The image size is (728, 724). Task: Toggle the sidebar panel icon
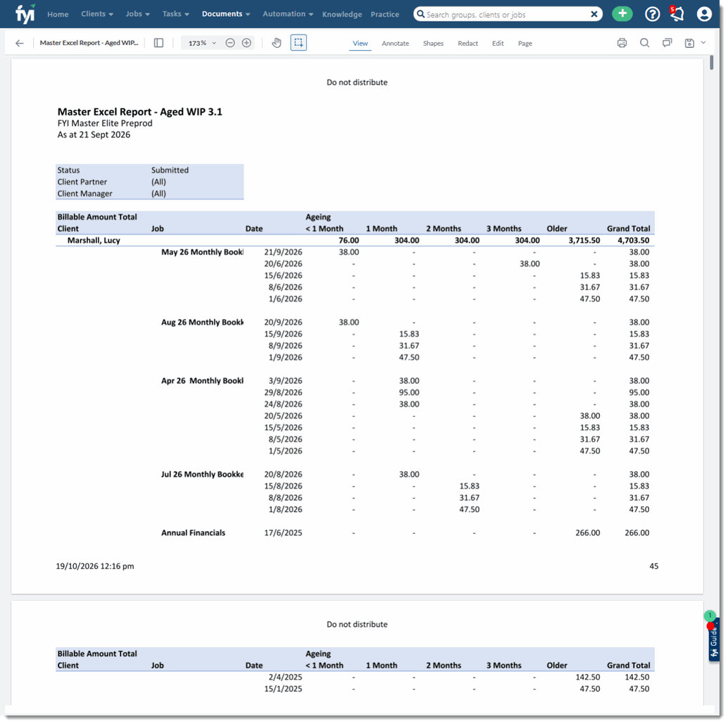tap(159, 43)
